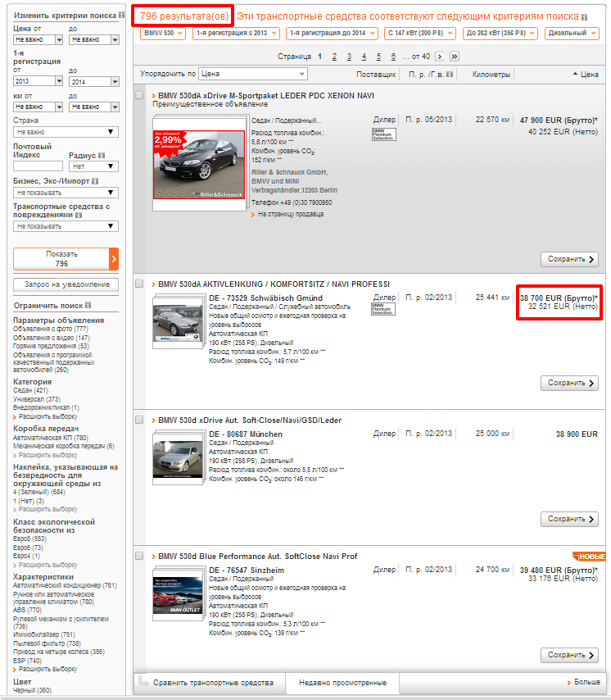611x700 pixels.
Task: Jump to last page double-arrow icon
Action: tap(455, 57)
